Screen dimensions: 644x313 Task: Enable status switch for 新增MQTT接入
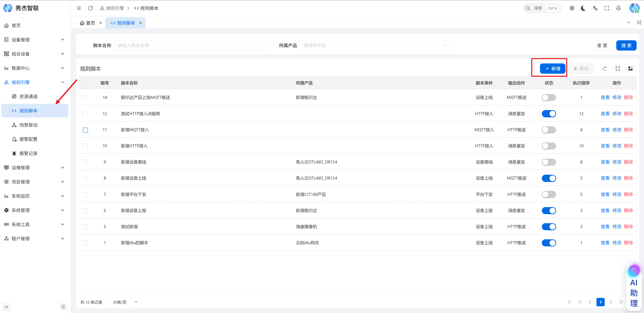tap(549, 130)
